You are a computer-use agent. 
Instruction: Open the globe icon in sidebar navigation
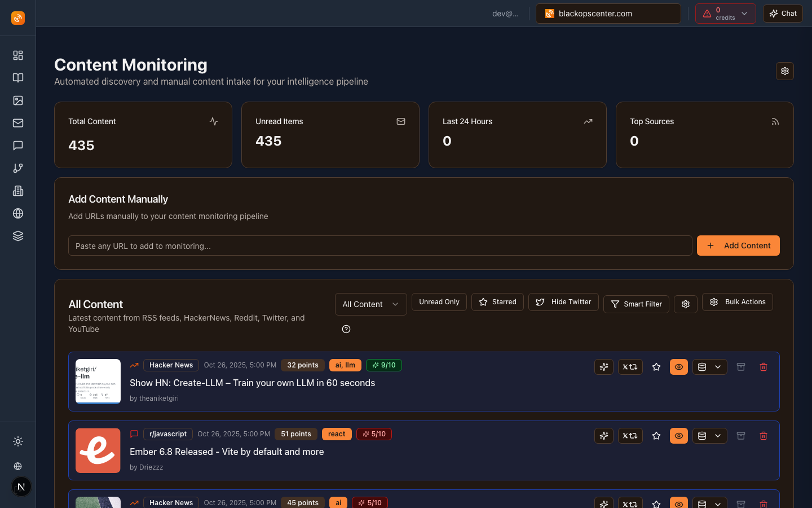click(x=18, y=213)
